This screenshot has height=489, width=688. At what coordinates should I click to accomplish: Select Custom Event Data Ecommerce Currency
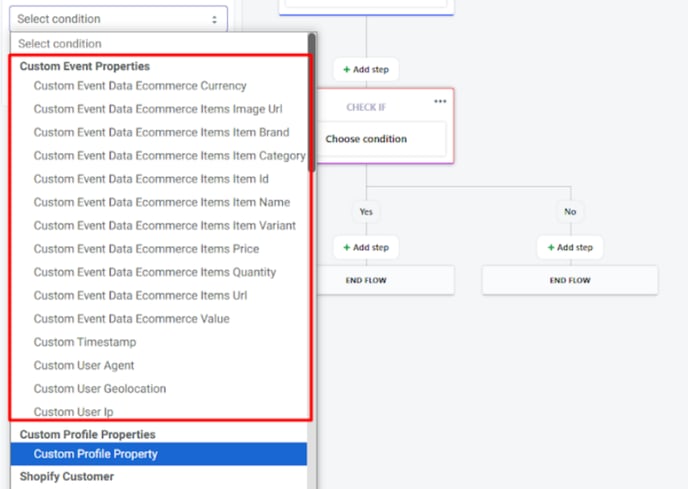[140, 86]
